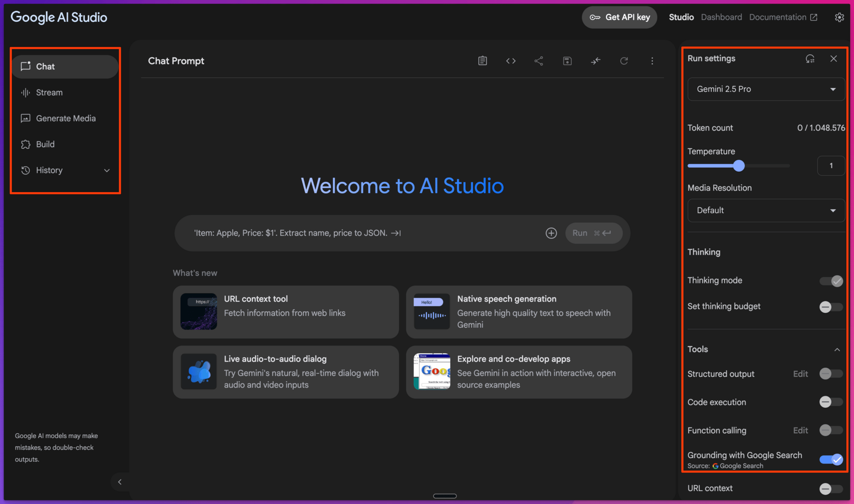Viewport: 854px width, 504px height.
Task: Open Generate Media in sidebar
Action: tap(65, 118)
